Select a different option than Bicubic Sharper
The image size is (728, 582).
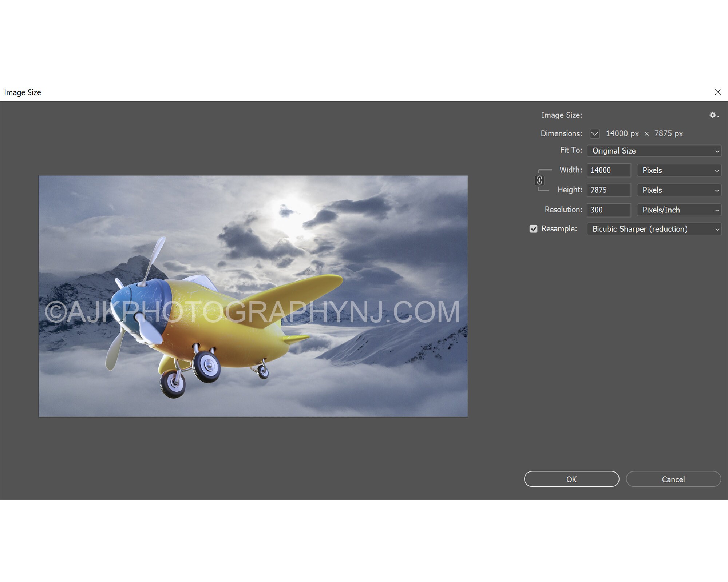tap(654, 229)
